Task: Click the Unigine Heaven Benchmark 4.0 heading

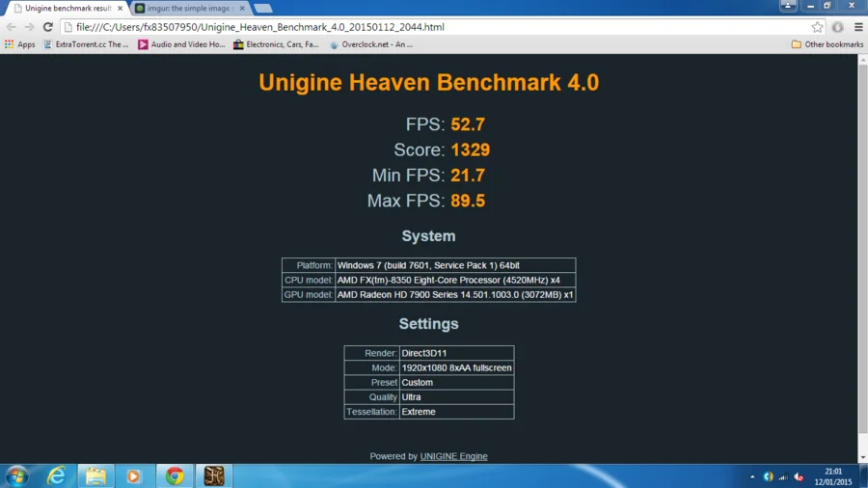Action: point(429,82)
